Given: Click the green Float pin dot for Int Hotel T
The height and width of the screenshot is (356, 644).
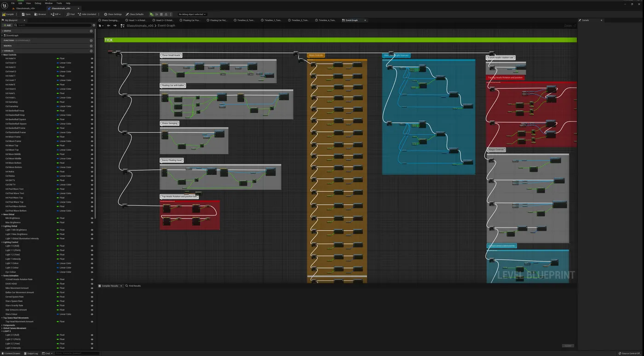Looking at the screenshot, I should click(57, 76).
